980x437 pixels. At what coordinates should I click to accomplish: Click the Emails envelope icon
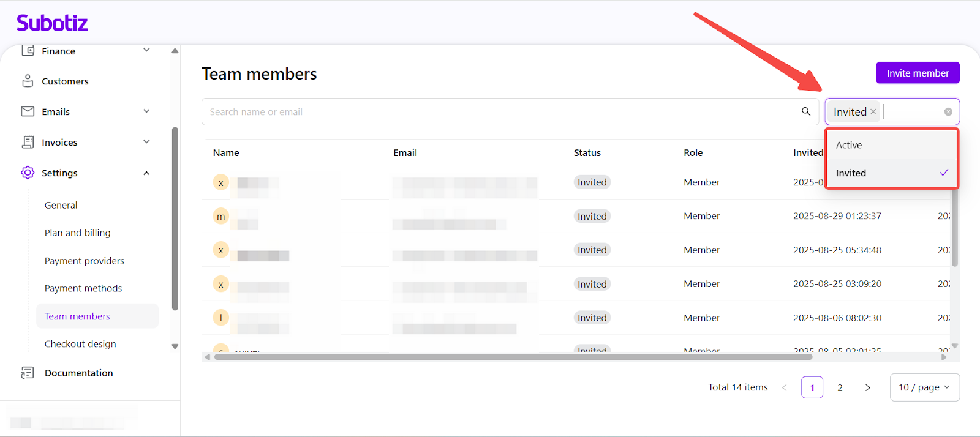28,111
